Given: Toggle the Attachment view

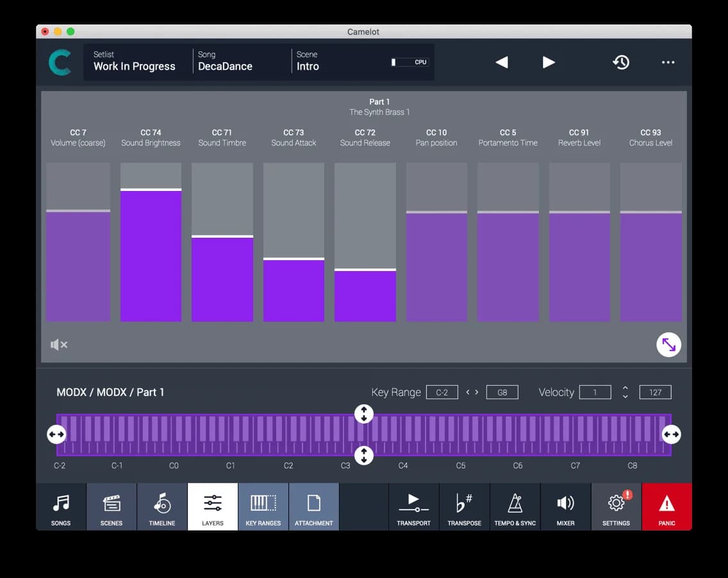Looking at the screenshot, I should (x=313, y=506).
